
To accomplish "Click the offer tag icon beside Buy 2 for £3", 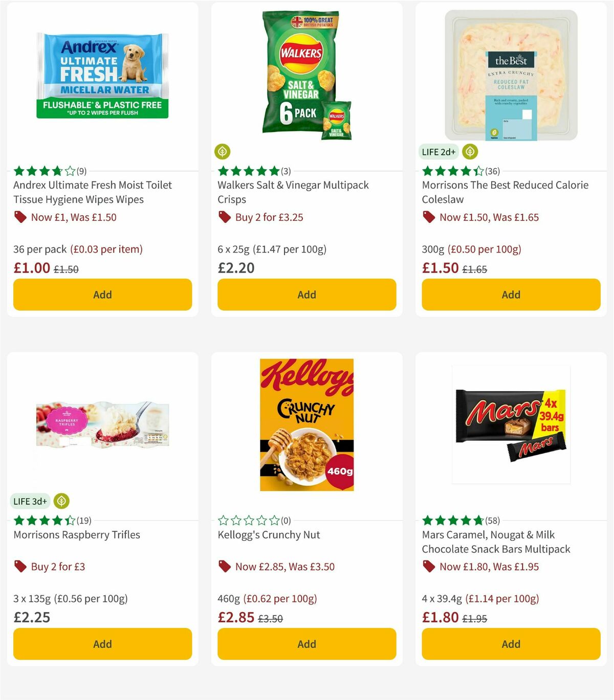I will [20, 567].
